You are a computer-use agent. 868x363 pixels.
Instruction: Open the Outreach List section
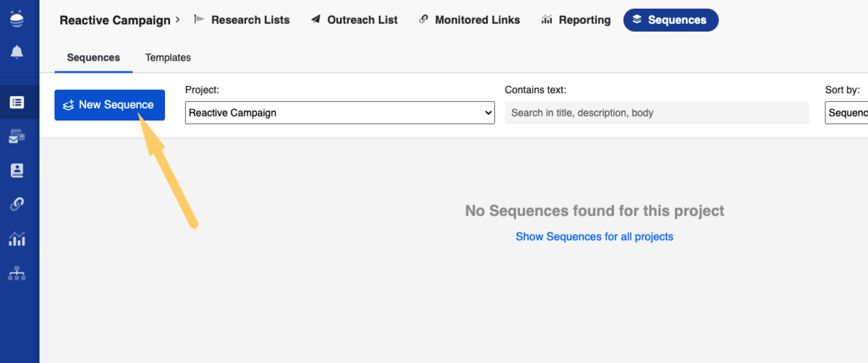(354, 20)
